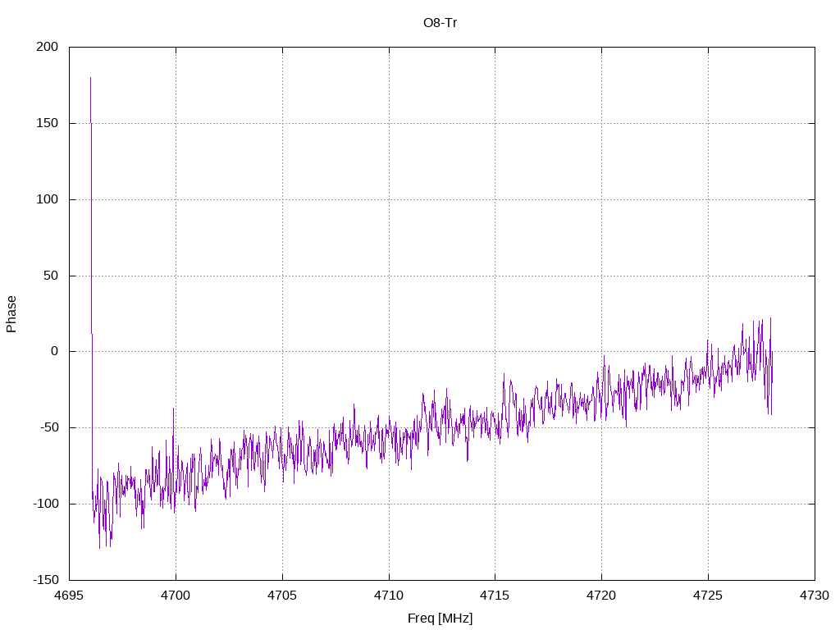Click x-axis tick label 4705
The height and width of the screenshot is (630, 840).
click(282, 596)
